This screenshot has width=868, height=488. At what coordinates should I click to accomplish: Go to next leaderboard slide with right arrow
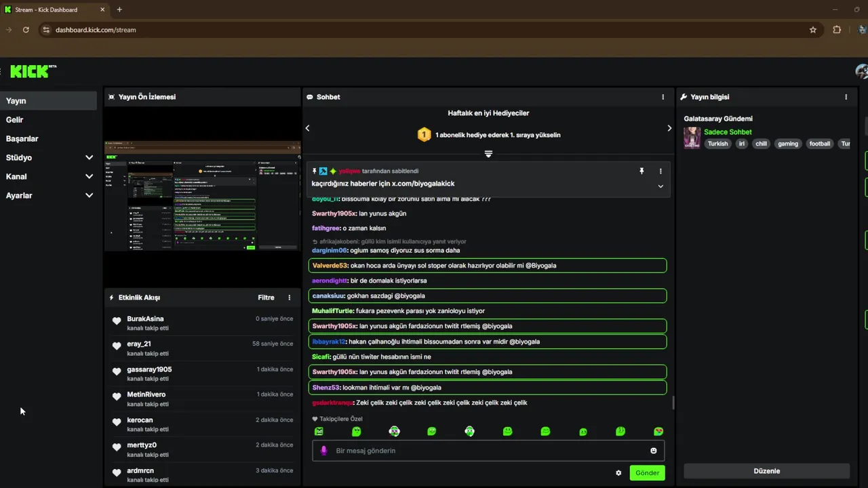click(x=669, y=128)
